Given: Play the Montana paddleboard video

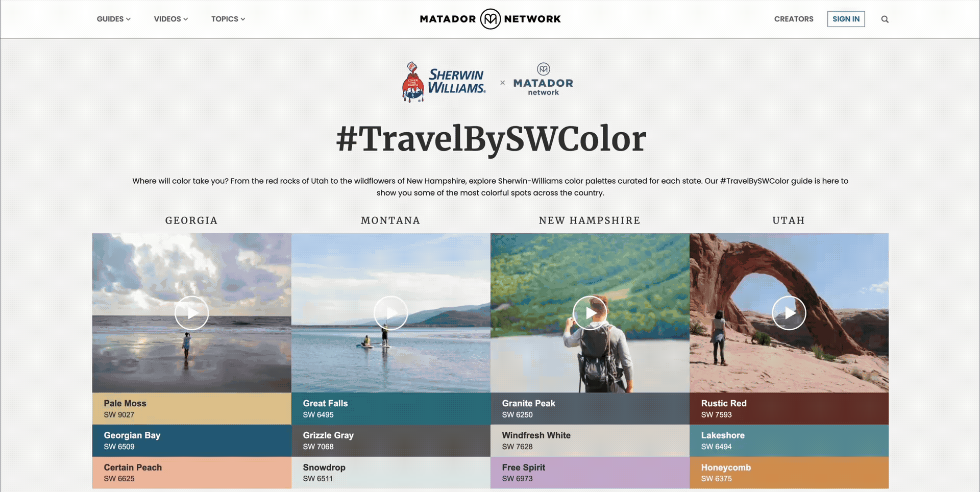Looking at the screenshot, I should click(x=390, y=313).
